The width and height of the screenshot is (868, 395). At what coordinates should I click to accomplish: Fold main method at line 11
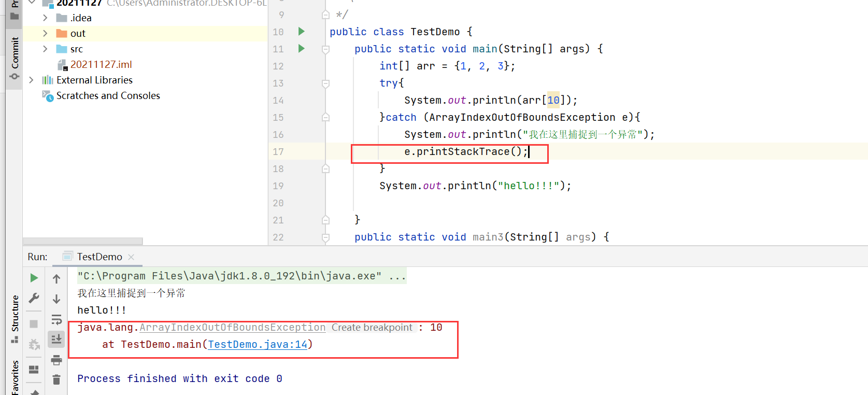pyautogui.click(x=325, y=49)
